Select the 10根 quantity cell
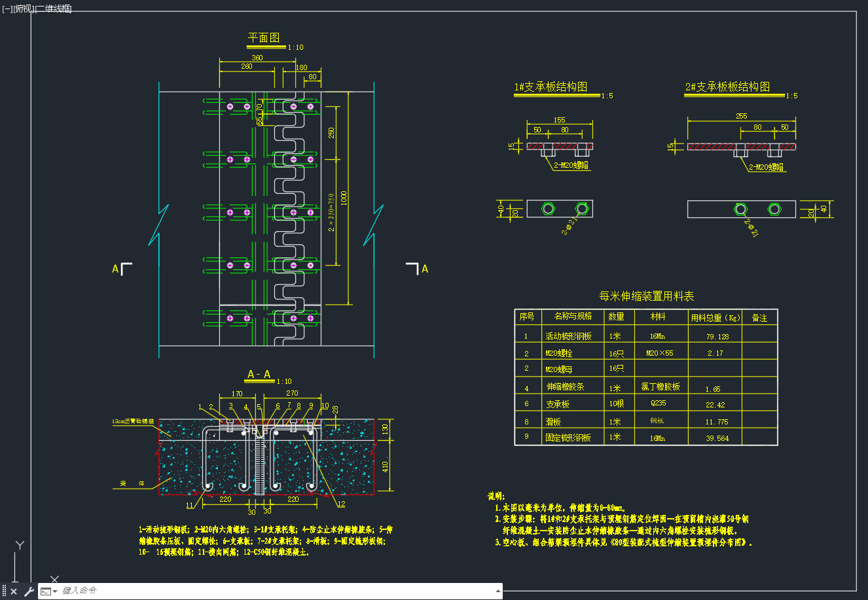868x600 pixels. click(616, 404)
